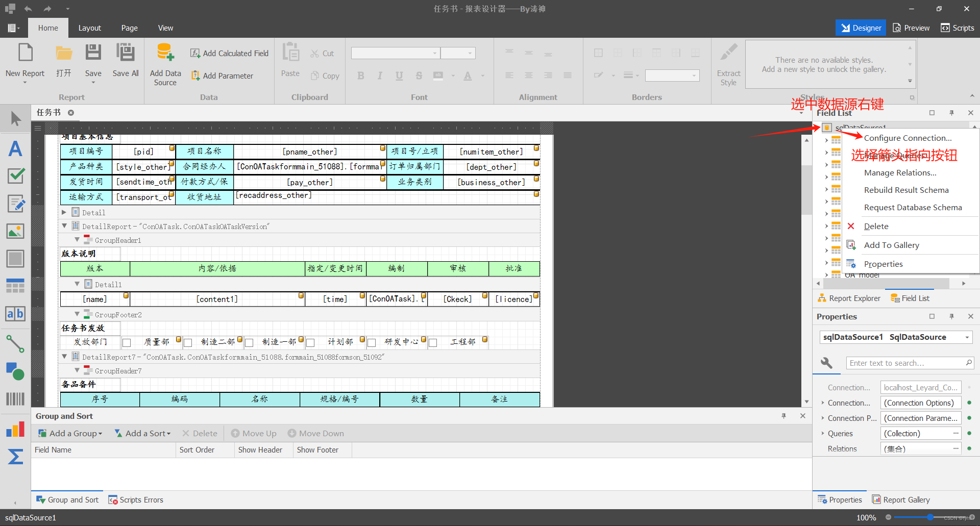Close the 任务书 document tab
Image resolution: width=980 pixels, height=526 pixels.
[x=71, y=112]
